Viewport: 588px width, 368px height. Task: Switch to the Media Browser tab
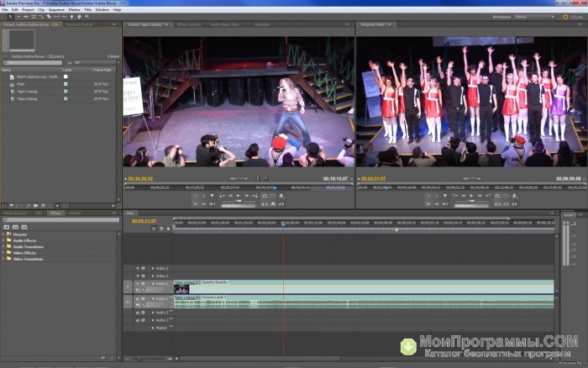(x=15, y=213)
